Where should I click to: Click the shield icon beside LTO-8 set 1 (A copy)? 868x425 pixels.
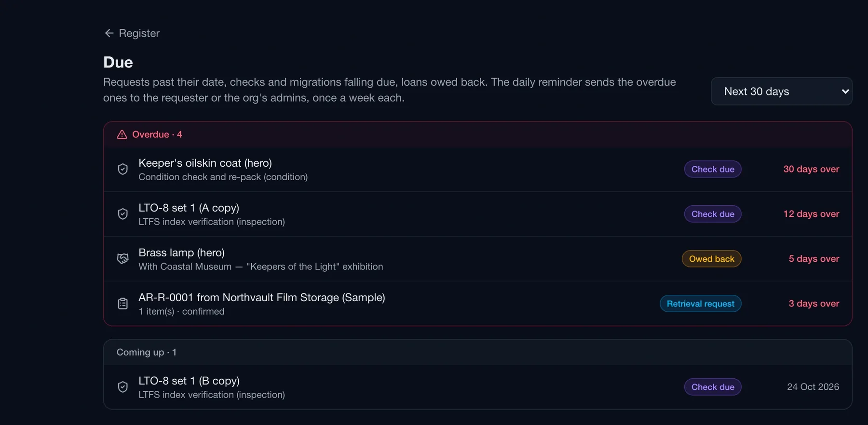click(123, 214)
